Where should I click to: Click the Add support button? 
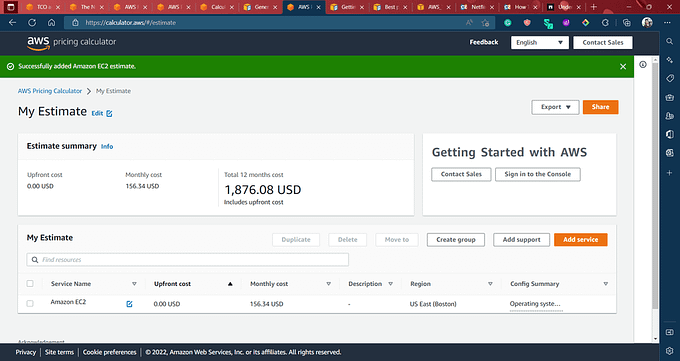tap(521, 240)
